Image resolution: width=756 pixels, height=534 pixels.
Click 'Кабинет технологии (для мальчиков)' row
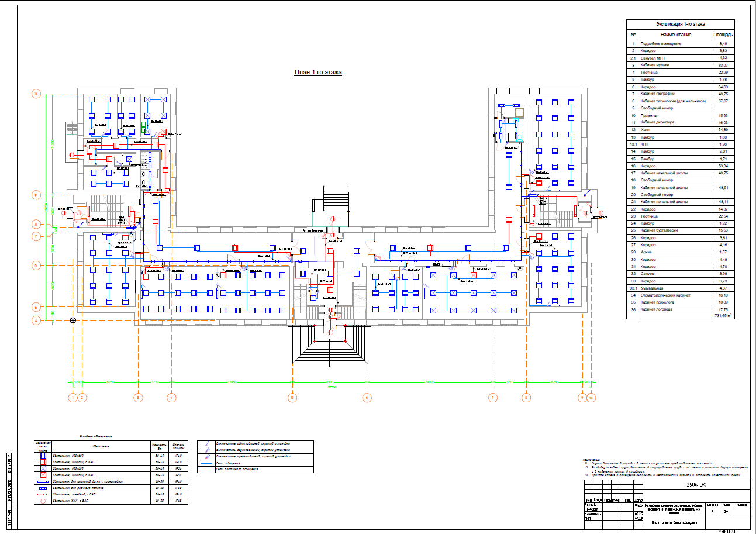point(673,101)
